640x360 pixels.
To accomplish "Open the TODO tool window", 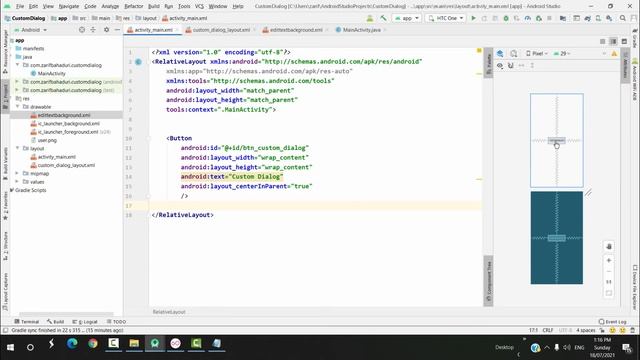I will pos(116,322).
